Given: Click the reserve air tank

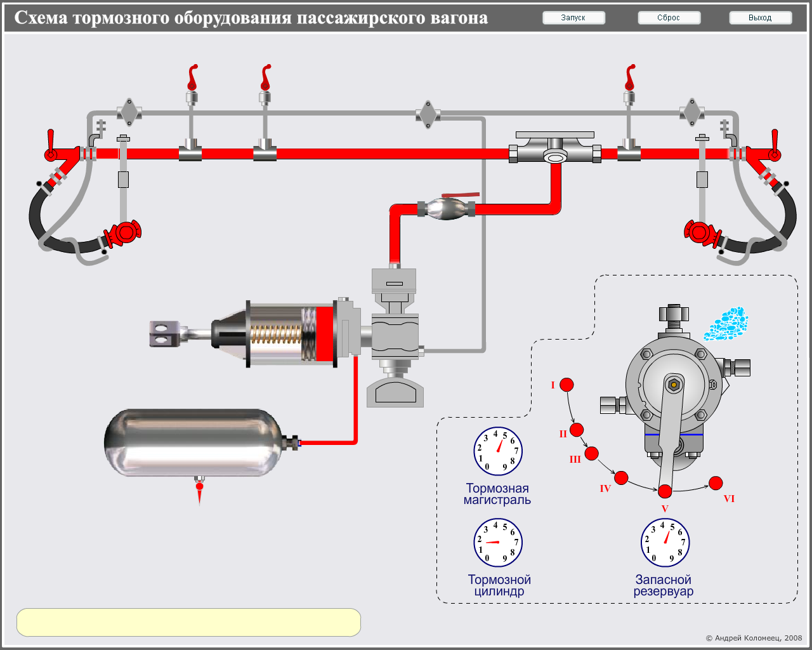Looking at the screenshot, I should [x=193, y=443].
